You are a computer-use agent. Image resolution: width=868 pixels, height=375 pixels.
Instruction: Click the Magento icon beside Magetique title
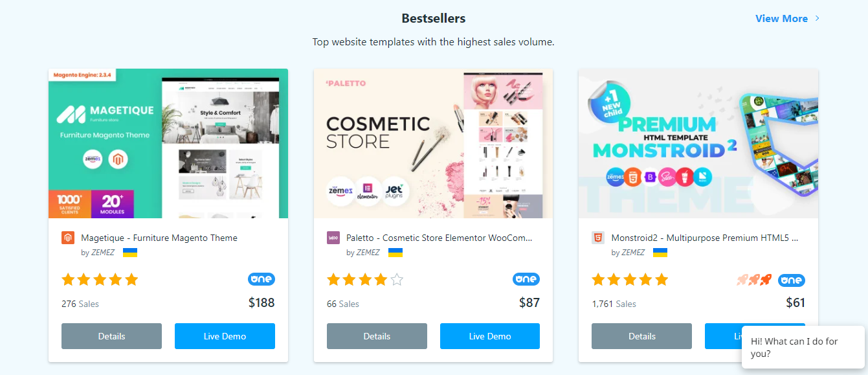click(x=68, y=238)
